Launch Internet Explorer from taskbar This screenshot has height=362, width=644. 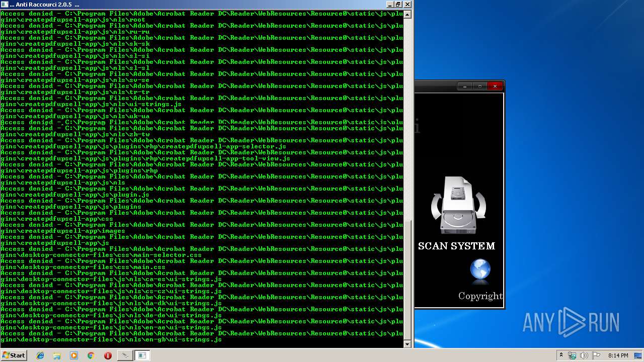point(40,355)
